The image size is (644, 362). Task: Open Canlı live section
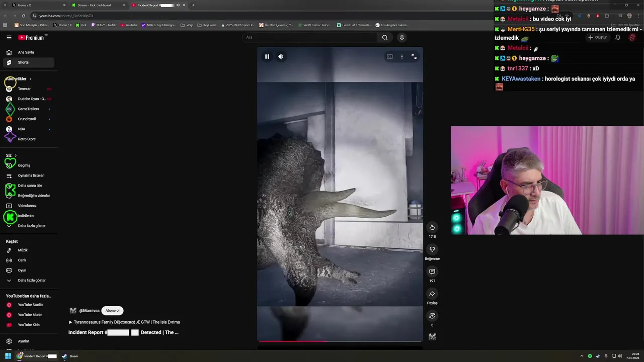tap(29, 260)
